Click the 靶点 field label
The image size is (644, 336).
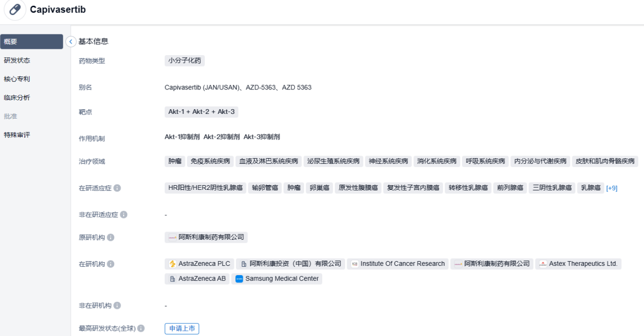(86, 112)
